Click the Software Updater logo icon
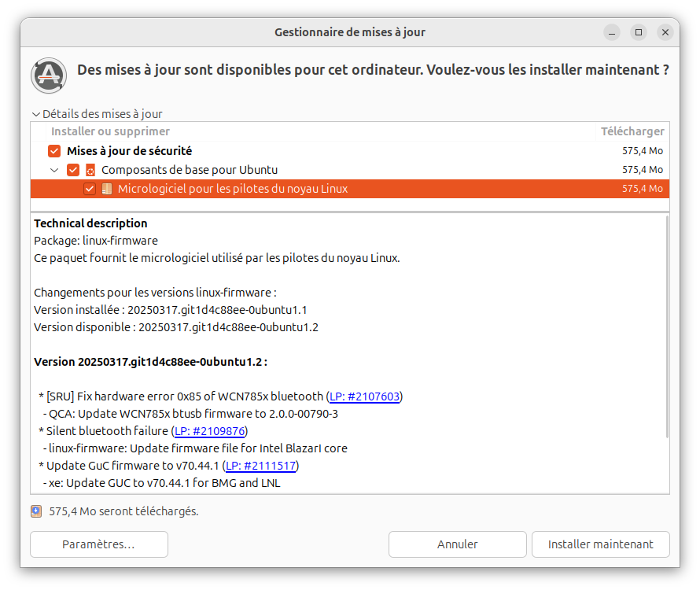Screen dimensions: 700x590 pyautogui.click(x=49, y=76)
